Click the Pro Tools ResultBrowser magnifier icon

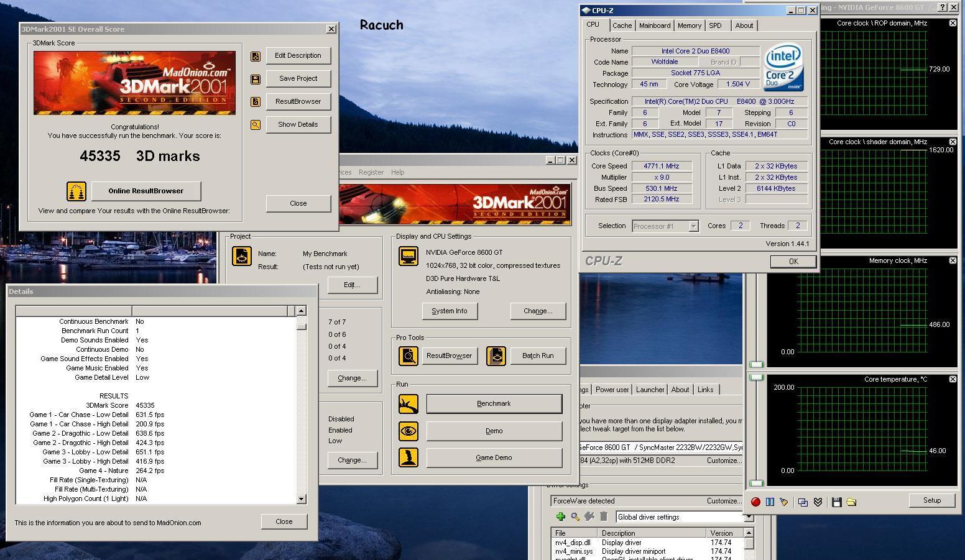409,356
